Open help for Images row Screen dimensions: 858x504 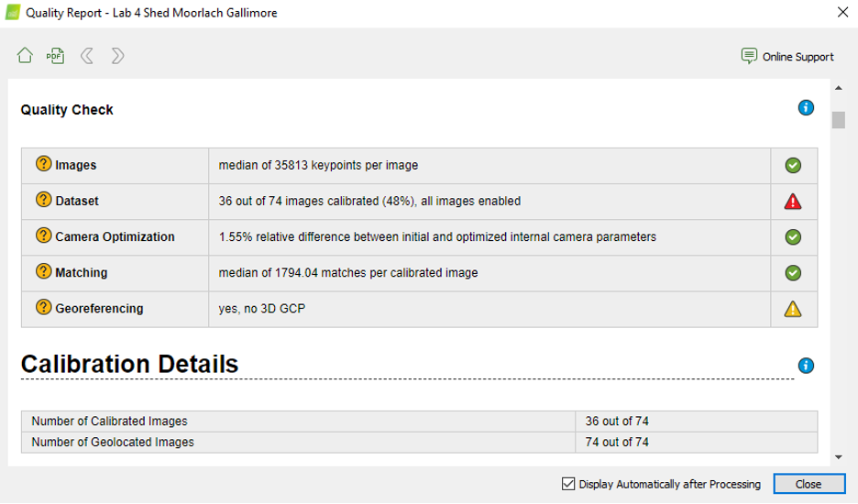pyautogui.click(x=43, y=164)
